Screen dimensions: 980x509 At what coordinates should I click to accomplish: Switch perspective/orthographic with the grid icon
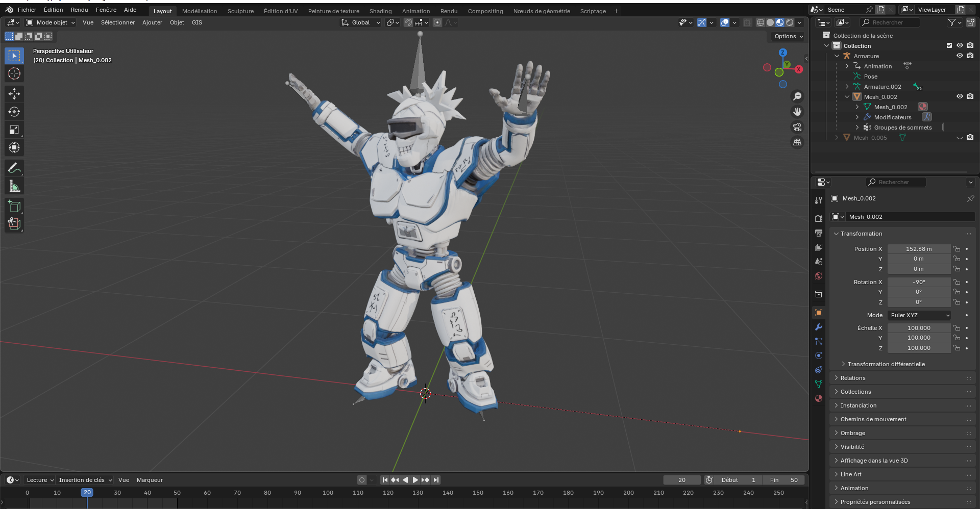(797, 142)
